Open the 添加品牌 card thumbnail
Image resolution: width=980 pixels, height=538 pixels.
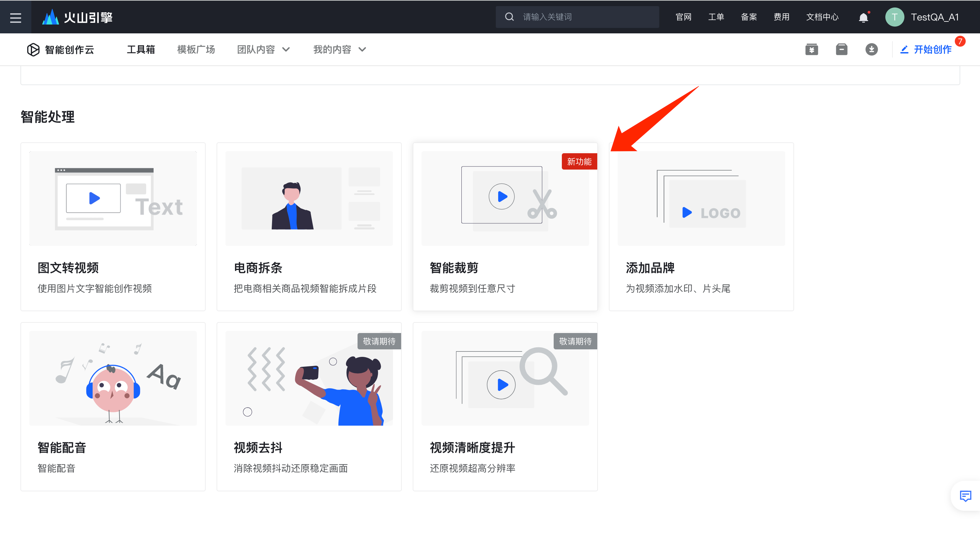tap(701, 198)
